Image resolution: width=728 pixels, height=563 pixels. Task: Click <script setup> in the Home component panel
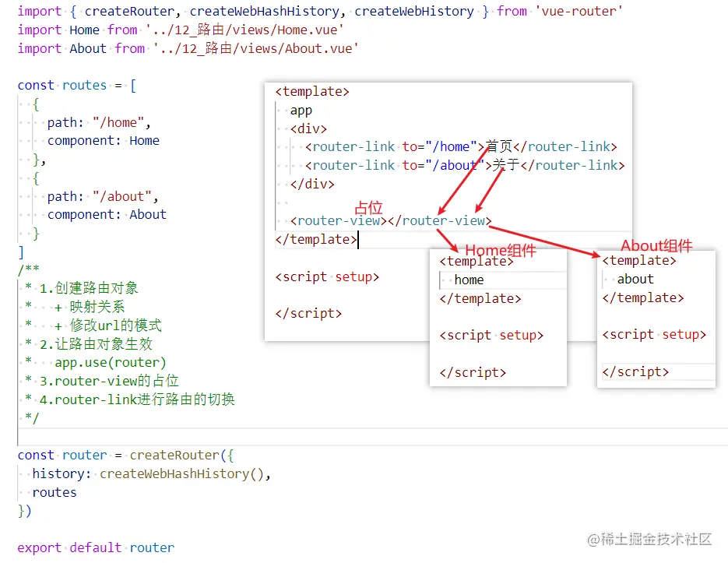click(491, 336)
